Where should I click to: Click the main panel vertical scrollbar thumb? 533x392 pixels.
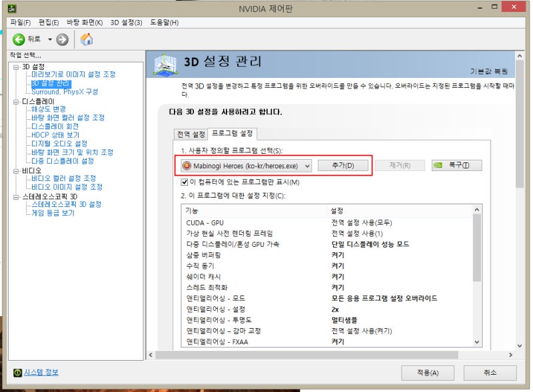point(520,124)
